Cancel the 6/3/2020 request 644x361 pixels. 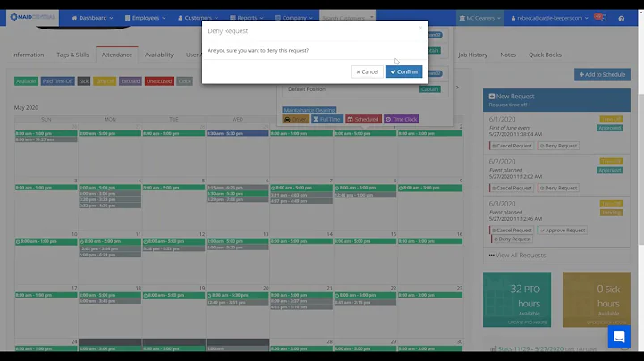[x=512, y=231]
